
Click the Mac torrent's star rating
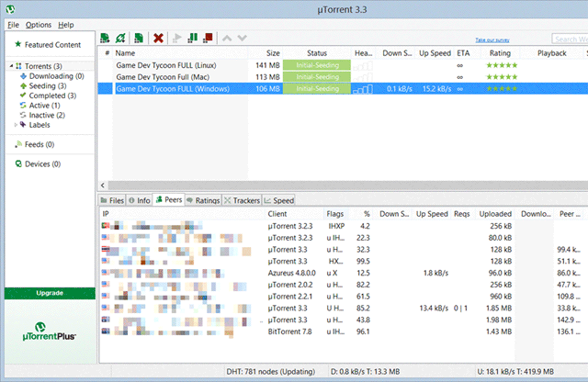point(502,77)
